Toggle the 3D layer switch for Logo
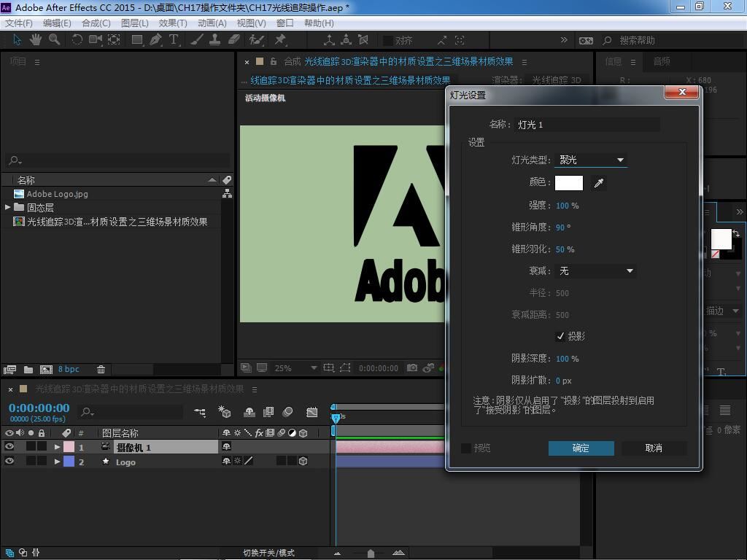 (x=303, y=461)
